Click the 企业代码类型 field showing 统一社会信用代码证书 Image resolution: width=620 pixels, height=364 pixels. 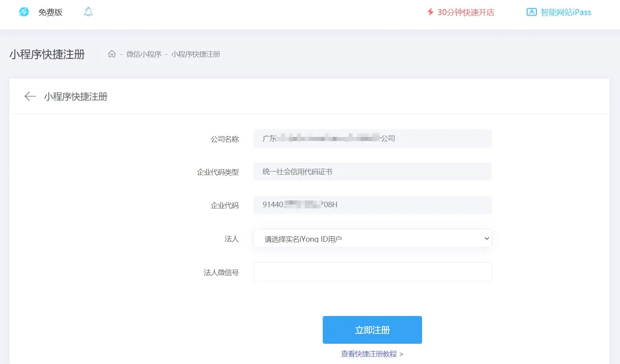(372, 171)
